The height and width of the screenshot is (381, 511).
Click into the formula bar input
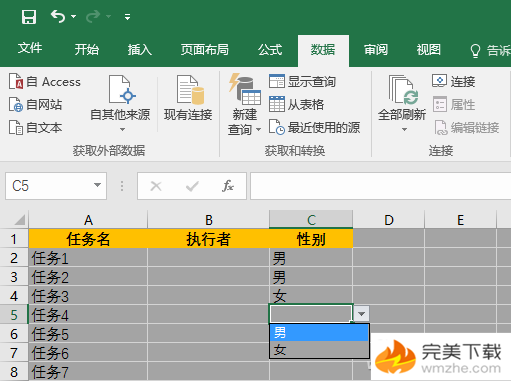tap(380, 186)
